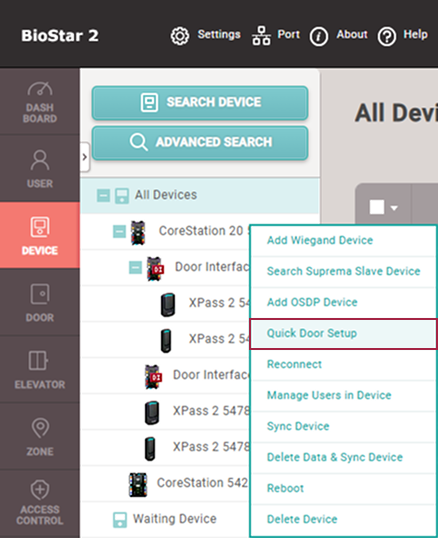Open the About info icon
This screenshot has height=538, width=438.
(x=319, y=36)
